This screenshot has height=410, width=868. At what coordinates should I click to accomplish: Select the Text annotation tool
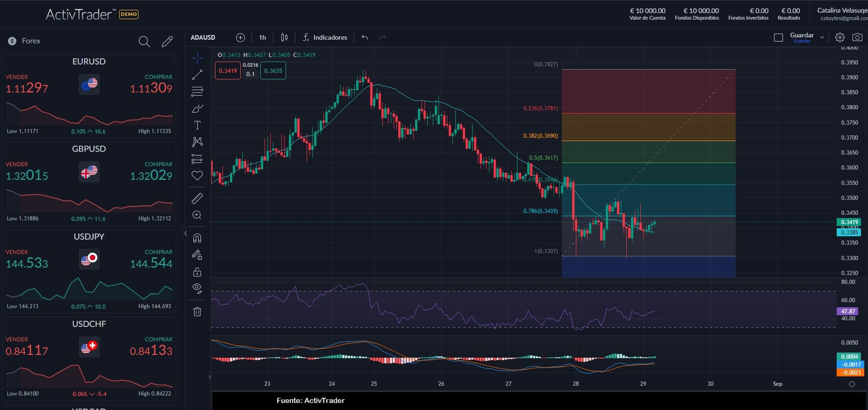197,125
